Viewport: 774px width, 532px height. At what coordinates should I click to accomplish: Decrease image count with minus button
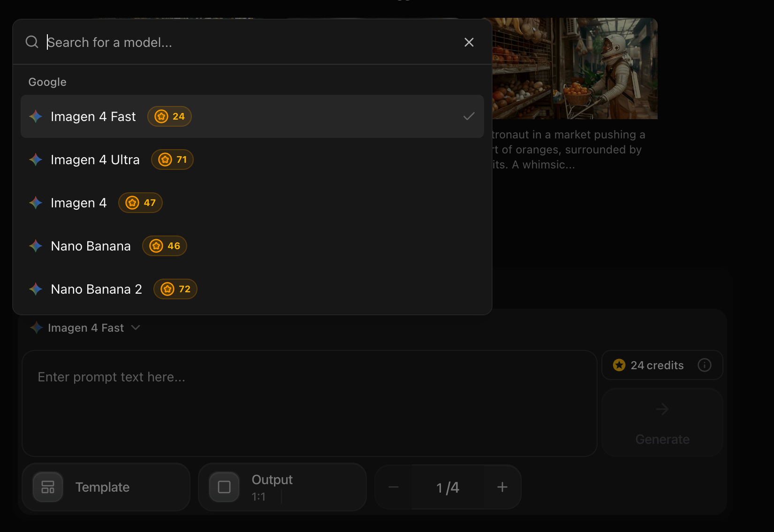tap(394, 487)
